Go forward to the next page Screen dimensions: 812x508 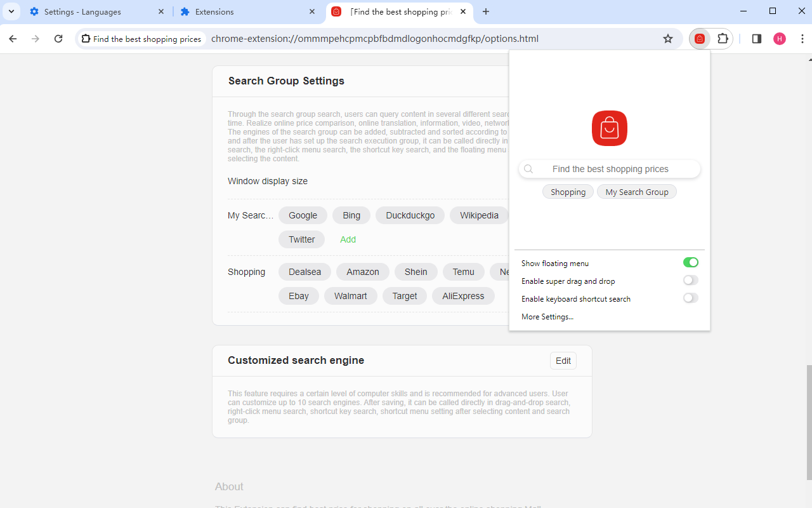[36, 39]
